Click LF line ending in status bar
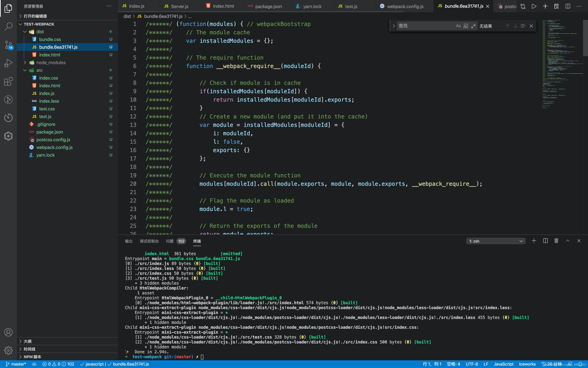Image resolution: width=588 pixels, height=368 pixels. pos(486,364)
